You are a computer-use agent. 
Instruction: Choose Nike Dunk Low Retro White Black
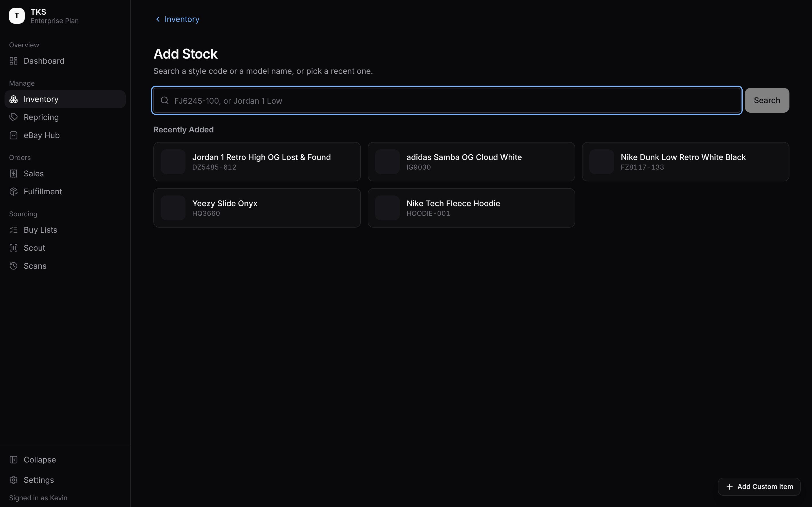pos(685,162)
